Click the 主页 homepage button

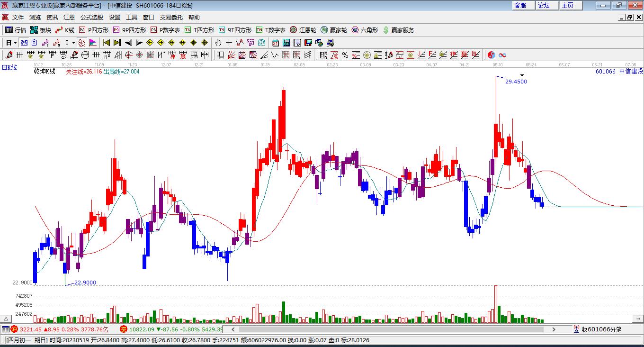pos(571,5)
